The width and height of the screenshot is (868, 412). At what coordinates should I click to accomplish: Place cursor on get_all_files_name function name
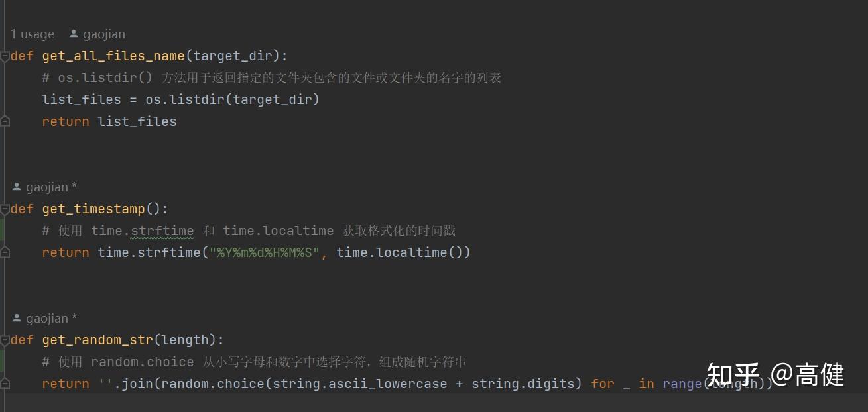(113, 56)
